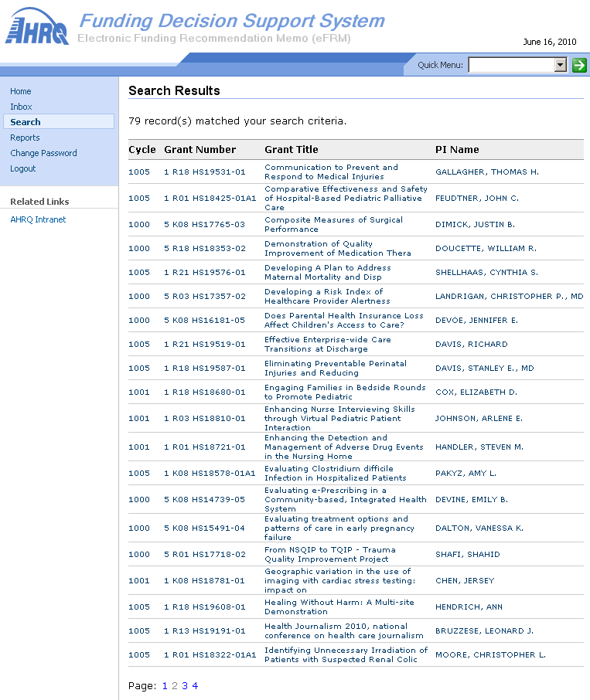Open the Inbox sidebar item
Screen dimensions: 590x700
[21, 107]
